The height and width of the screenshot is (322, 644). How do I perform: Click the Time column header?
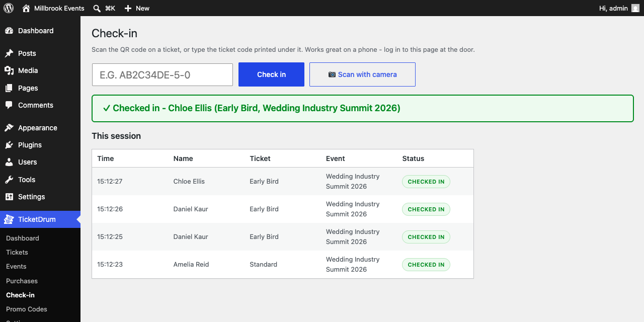[x=106, y=158]
